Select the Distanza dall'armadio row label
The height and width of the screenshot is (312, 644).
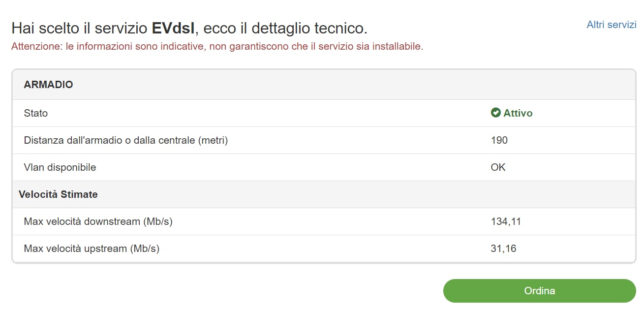(126, 140)
